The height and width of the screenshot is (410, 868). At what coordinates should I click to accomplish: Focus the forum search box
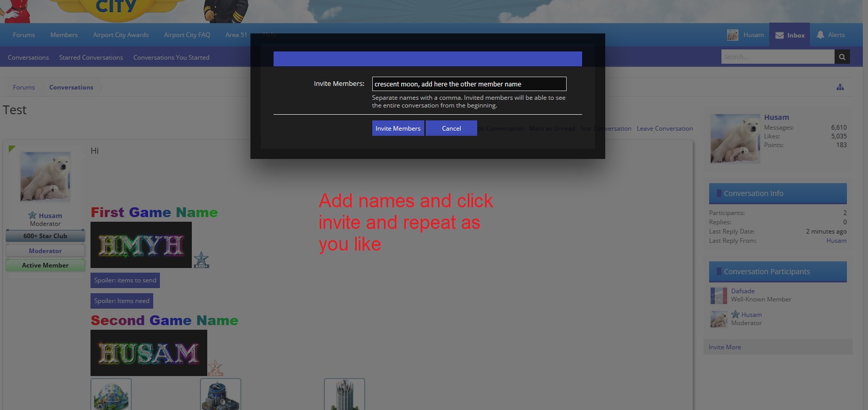click(777, 57)
